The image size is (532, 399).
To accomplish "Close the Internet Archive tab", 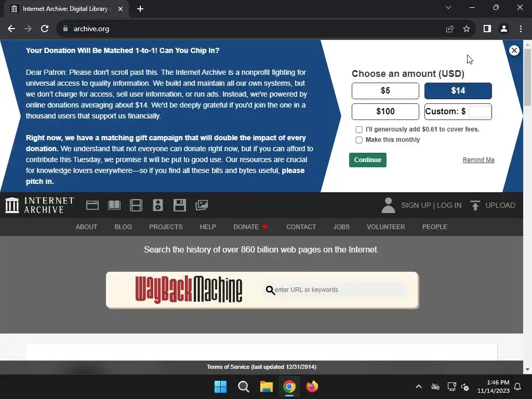I will [x=121, y=9].
